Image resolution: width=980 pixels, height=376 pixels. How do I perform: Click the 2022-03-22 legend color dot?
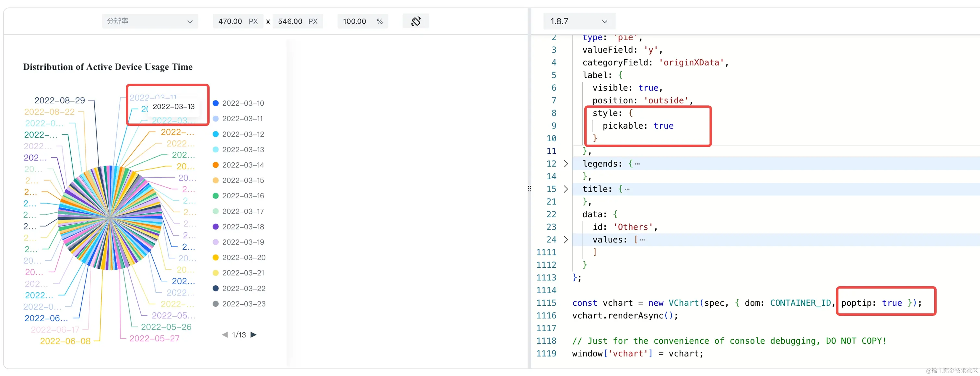point(216,288)
